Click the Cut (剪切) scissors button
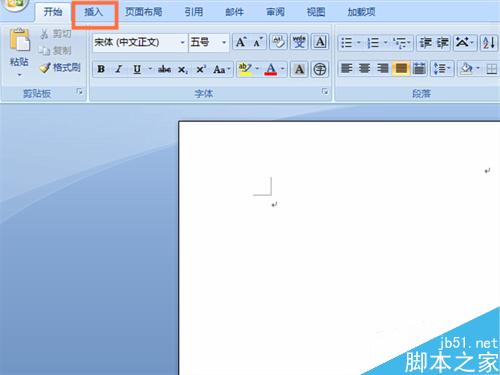The height and width of the screenshot is (375, 500). (55, 34)
